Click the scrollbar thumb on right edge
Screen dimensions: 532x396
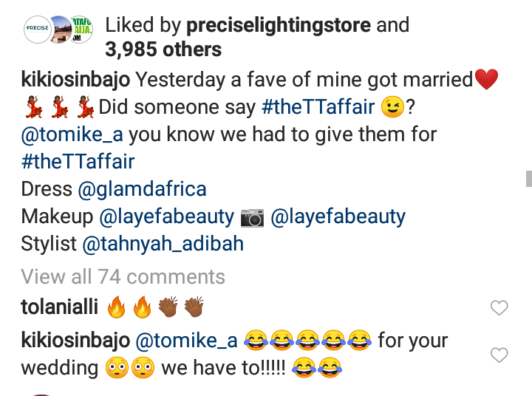click(x=528, y=179)
